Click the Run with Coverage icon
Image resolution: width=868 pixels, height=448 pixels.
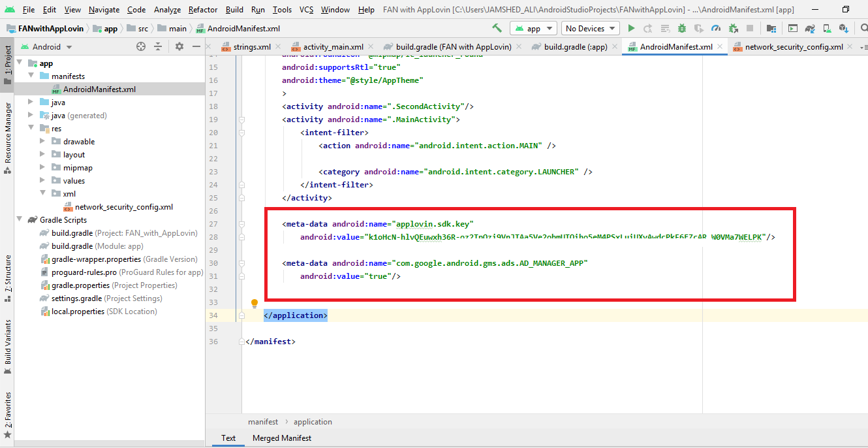click(x=699, y=28)
